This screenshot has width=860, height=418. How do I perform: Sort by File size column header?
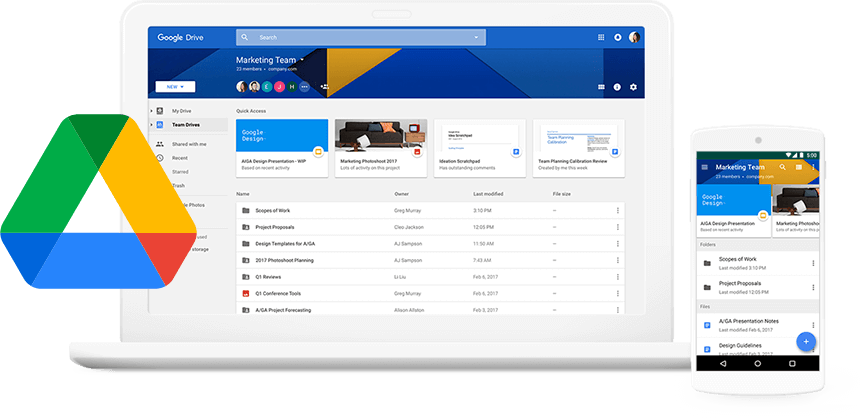[562, 194]
